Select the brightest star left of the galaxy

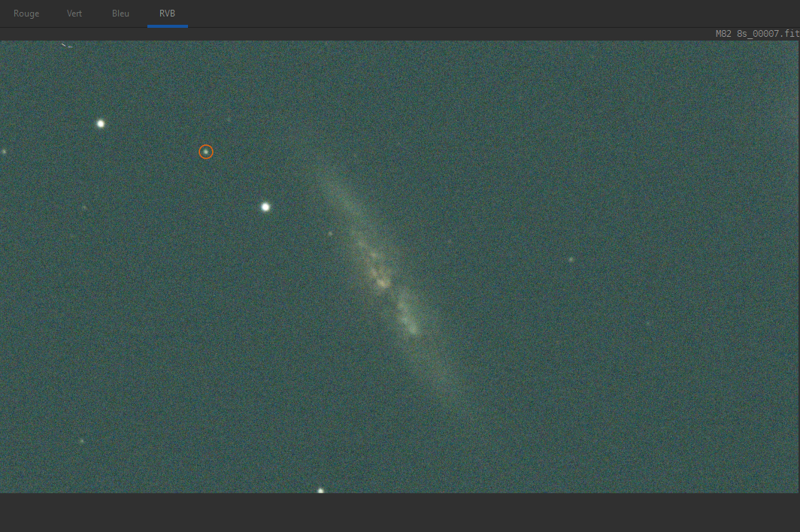coord(265,207)
